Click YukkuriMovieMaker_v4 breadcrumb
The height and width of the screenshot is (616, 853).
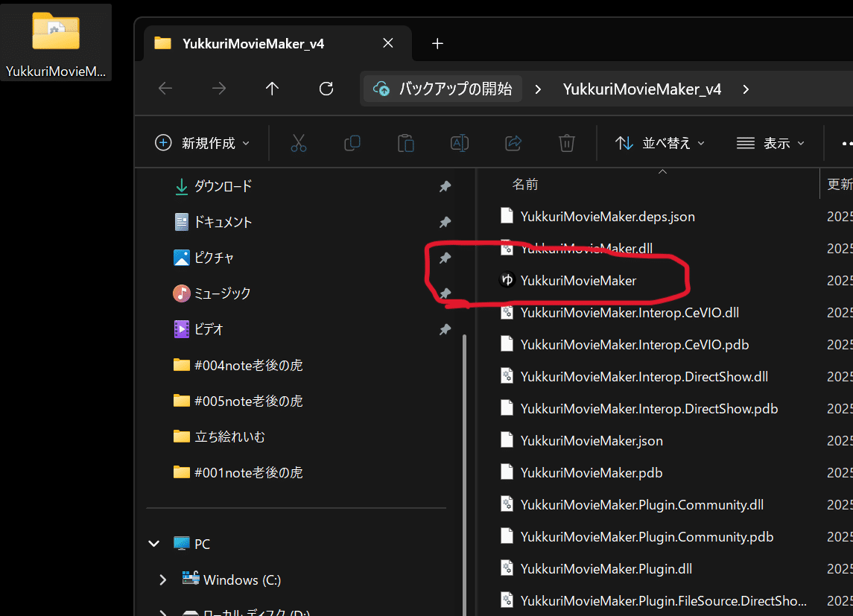click(642, 89)
